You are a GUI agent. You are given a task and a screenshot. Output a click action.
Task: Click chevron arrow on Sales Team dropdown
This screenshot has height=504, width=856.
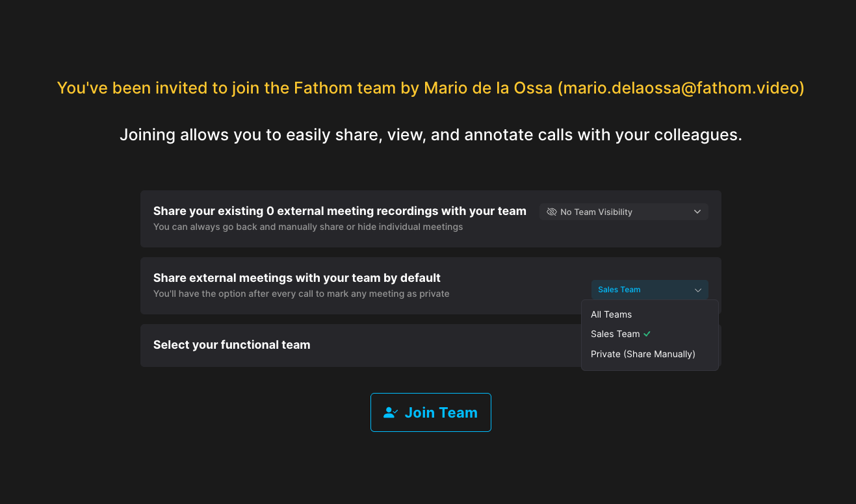(x=698, y=290)
